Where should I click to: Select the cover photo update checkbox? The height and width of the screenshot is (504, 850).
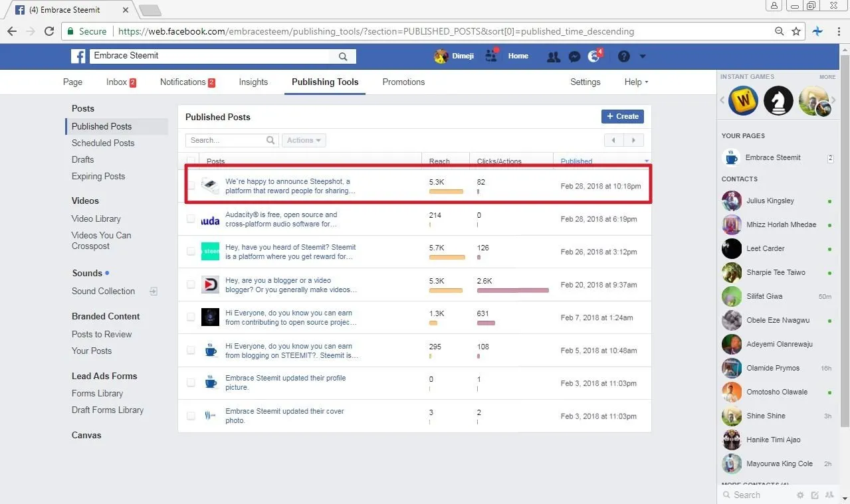click(x=191, y=416)
